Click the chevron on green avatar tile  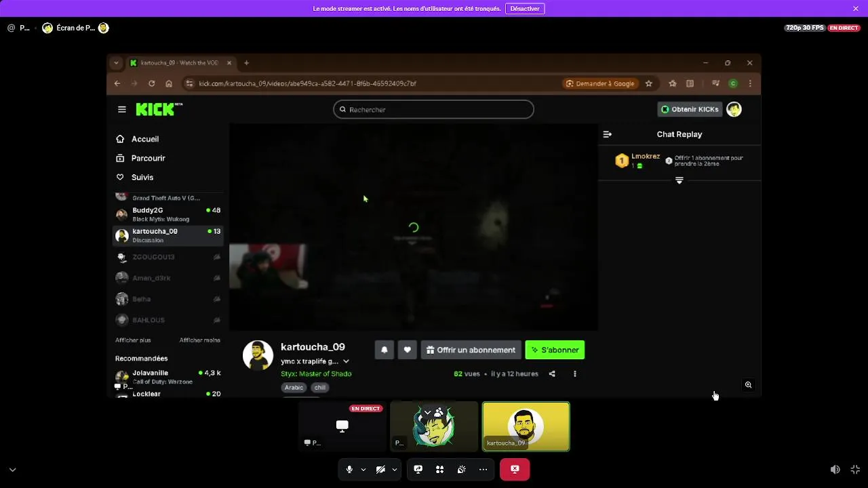coord(427,412)
